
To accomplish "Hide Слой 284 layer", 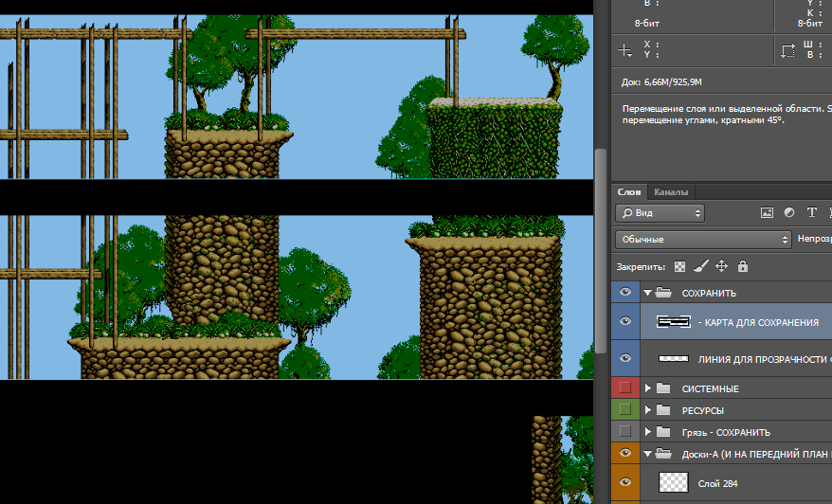I will [x=624, y=483].
